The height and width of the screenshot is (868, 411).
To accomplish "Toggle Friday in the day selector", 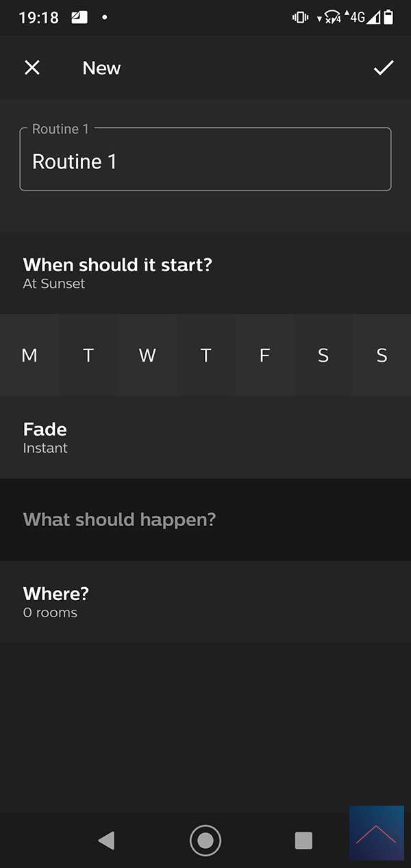I will (264, 355).
